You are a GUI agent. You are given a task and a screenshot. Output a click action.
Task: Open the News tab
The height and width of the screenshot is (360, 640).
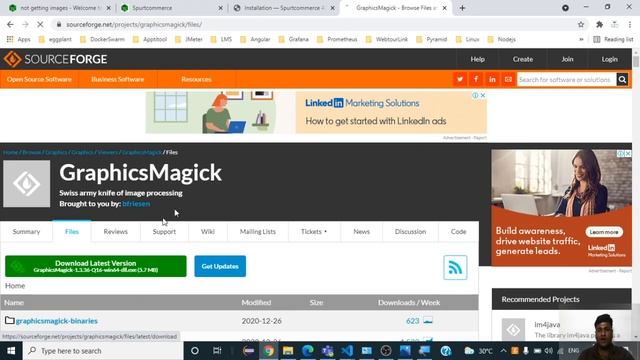tap(361, 231)
